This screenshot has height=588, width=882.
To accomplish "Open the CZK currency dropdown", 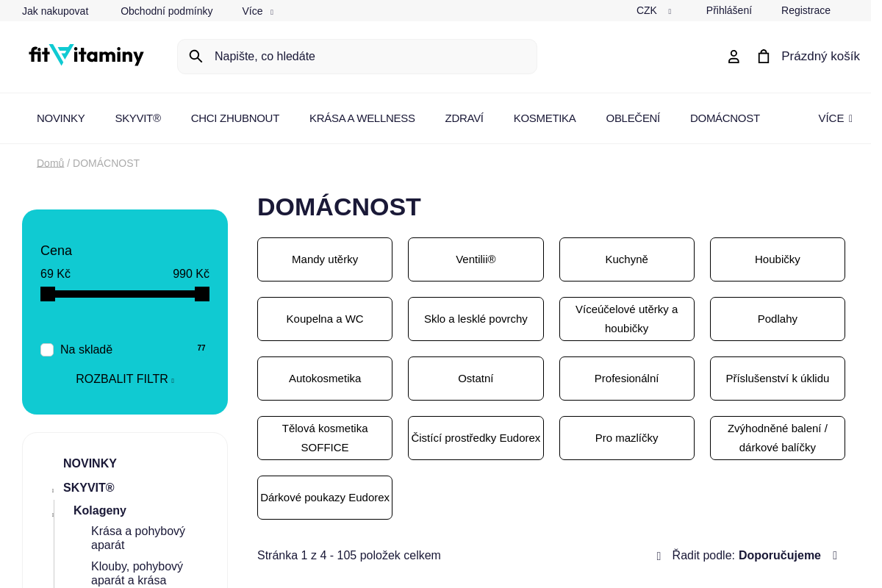I will (x=653, y=11).
